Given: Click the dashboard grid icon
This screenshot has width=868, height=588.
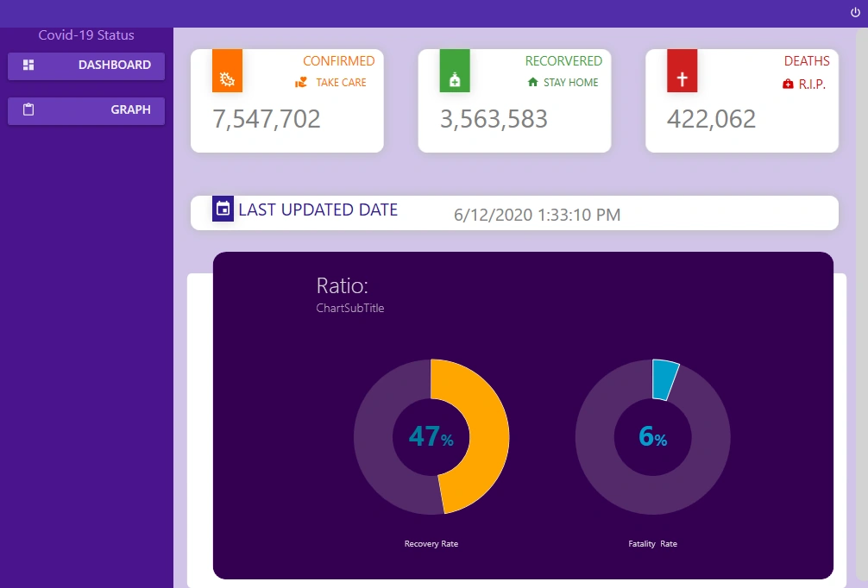Looking at the screenshot, I should pyautogui.click(x=28, y=65).
